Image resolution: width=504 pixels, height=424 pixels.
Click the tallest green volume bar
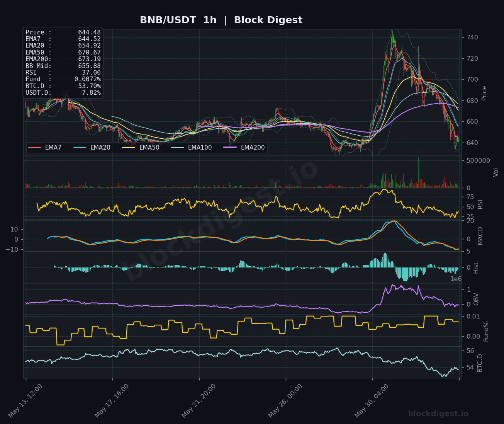pyautogui.click(x=418, y=172)
